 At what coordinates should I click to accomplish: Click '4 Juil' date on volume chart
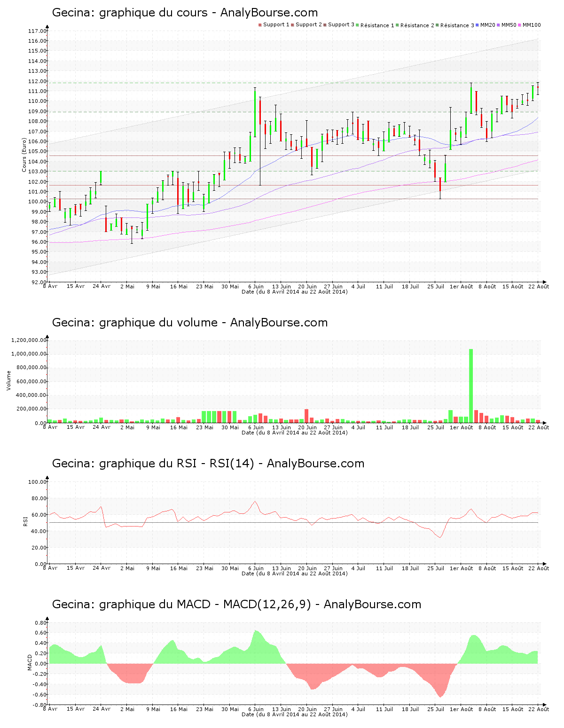[359, 427]
